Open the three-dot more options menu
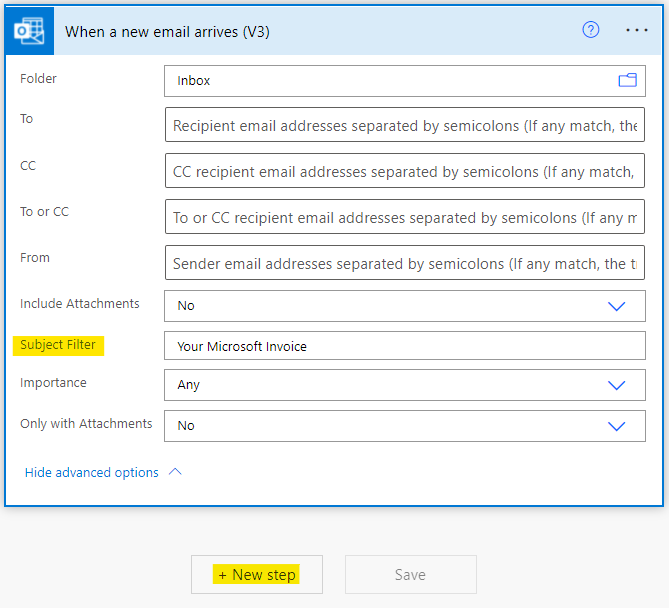 (637, 30)
